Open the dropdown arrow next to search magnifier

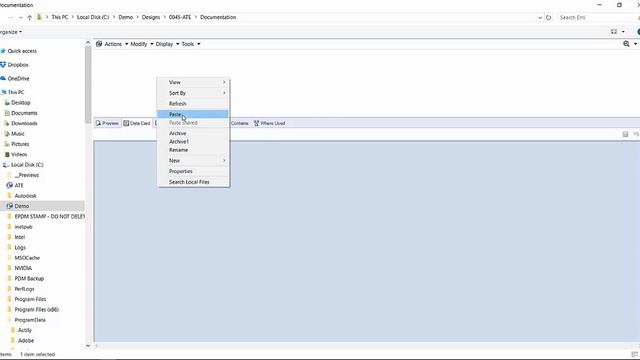(635, 44)
